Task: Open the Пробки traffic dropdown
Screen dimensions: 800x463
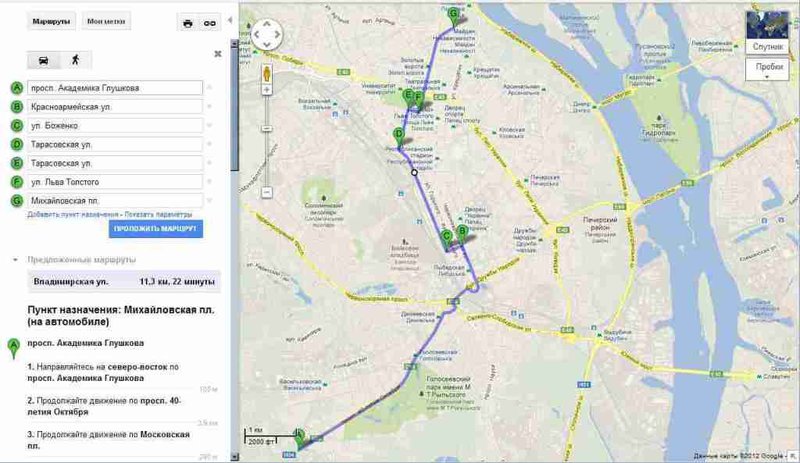Action: [768, 72]
